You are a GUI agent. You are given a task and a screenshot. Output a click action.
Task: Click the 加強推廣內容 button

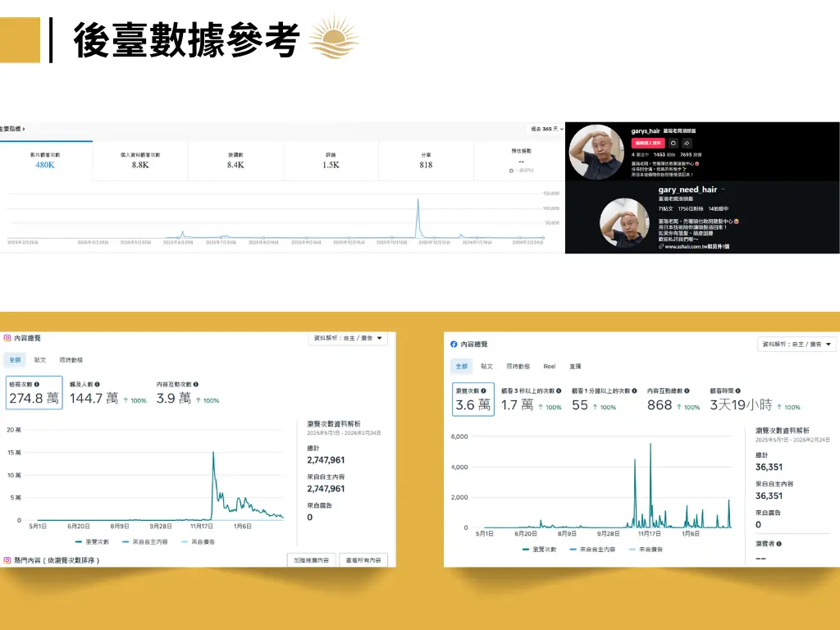tap(313, 560)
